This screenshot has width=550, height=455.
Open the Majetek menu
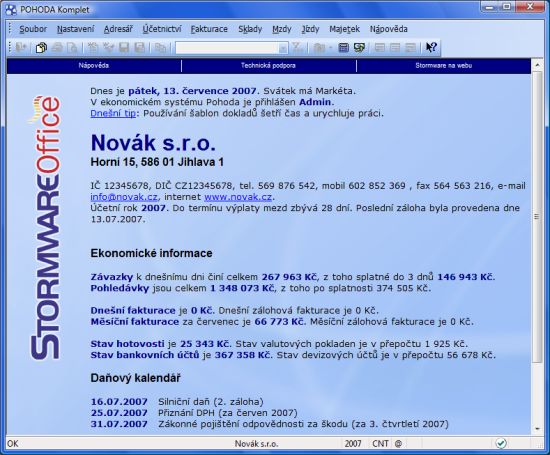coord(344,29)
